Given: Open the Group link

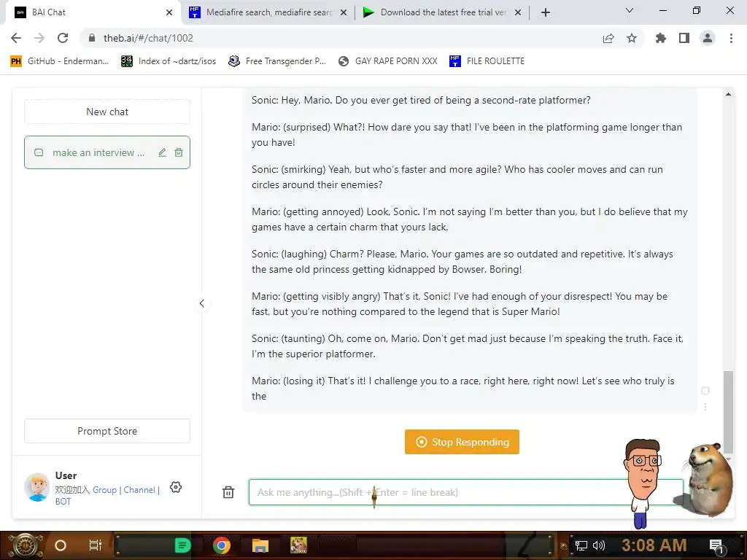Looking at the screenshot, I should (104, 489).
